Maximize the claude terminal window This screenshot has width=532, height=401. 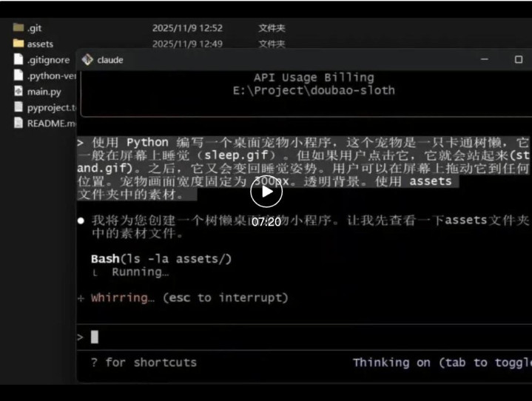click(519, 60)
